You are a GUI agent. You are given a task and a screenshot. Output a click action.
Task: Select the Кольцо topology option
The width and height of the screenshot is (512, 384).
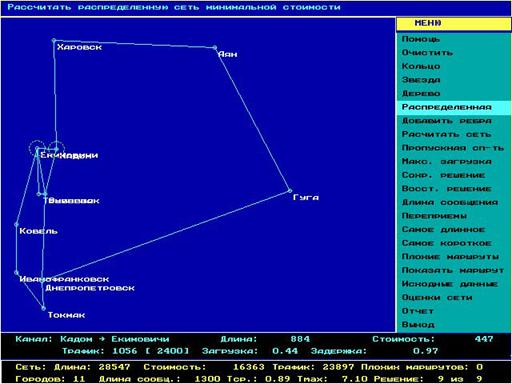(421, 66)
